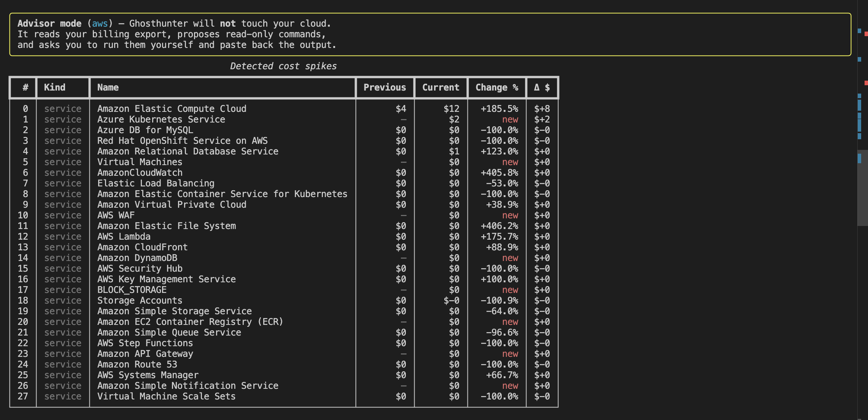Image resolution: width=868 pixels, height=420 pixels.
Task: Click "AWS Key Management Service" name
Action: pyautogui.click(x=167, y=279)
